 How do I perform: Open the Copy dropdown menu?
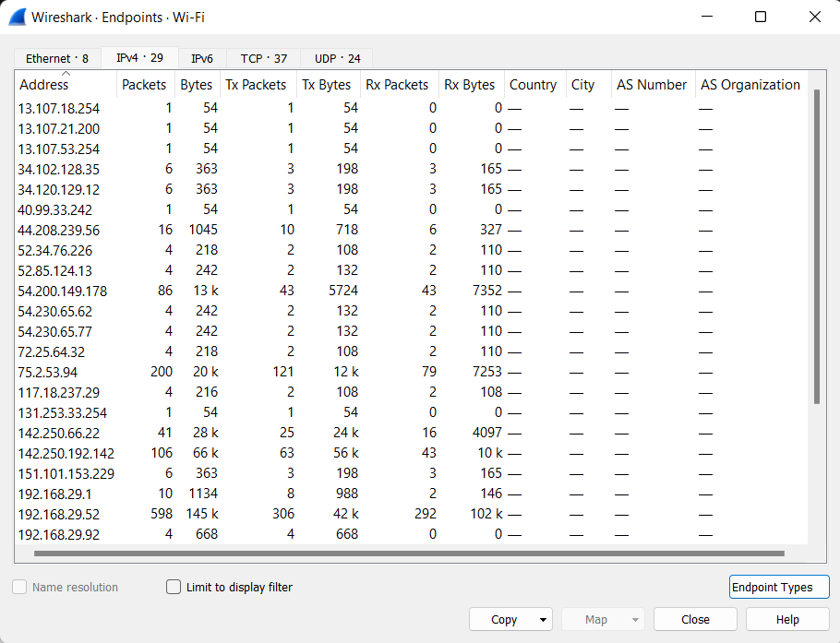[x=541, y=619]
